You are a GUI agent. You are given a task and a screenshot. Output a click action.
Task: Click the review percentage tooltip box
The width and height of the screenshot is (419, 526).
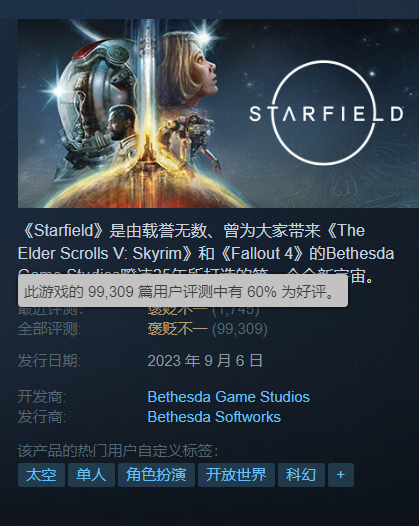pyautogui.click(x=183, y=291)
